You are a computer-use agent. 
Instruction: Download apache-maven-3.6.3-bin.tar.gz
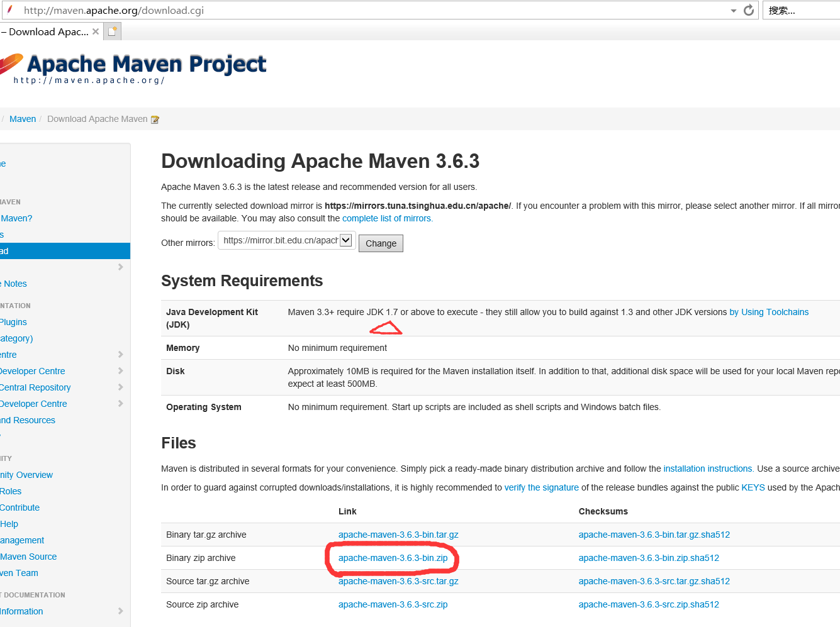398,535
